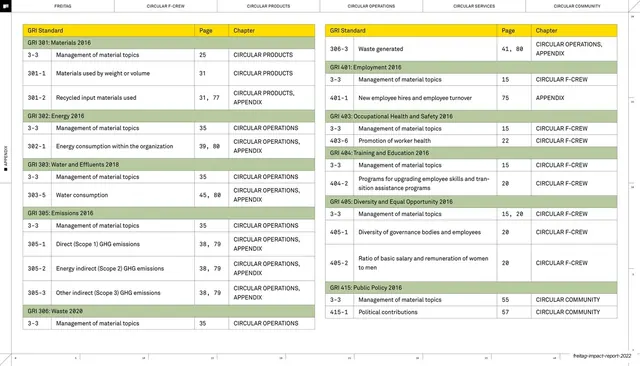Click the 'GRI 401: Employment 2016' header
Screen dimensions: 640x366
tap(471, 67)
